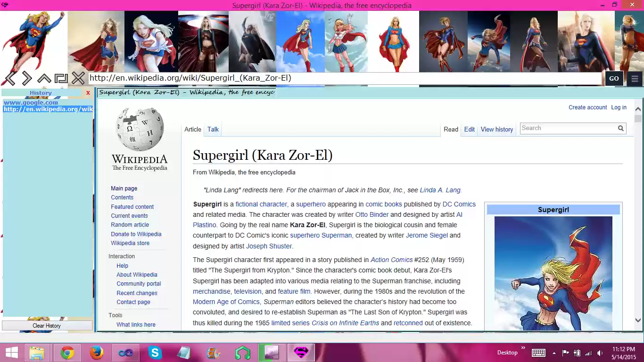Open Skype from the taskbar
This screenshot has width=644, height=362.
(x=155, y=352)
